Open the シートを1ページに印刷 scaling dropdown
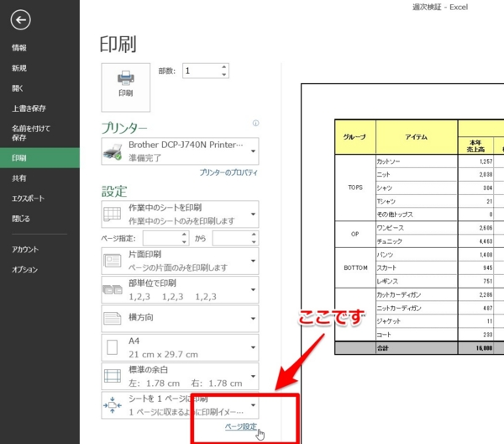This screenshot has height=444, width=504. pos(180,405)
